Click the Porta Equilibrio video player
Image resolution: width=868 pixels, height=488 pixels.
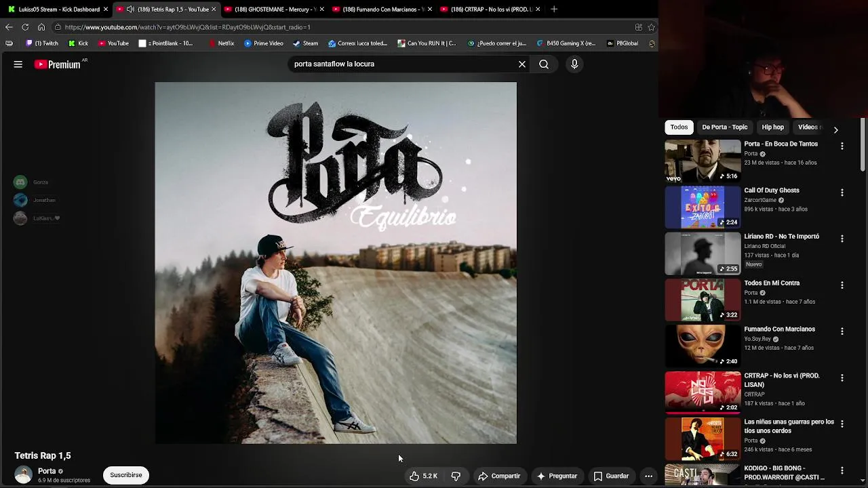(336, 263)
